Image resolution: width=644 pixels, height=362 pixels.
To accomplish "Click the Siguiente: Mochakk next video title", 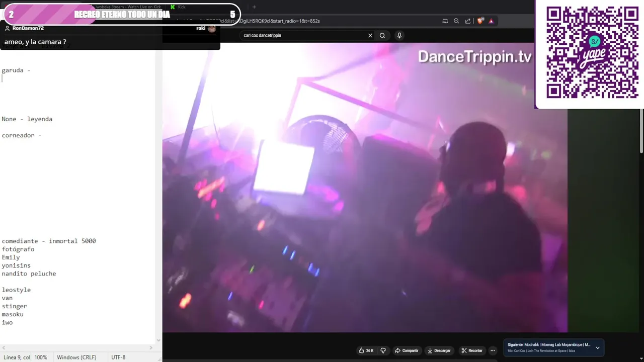I will click(549, 345).
